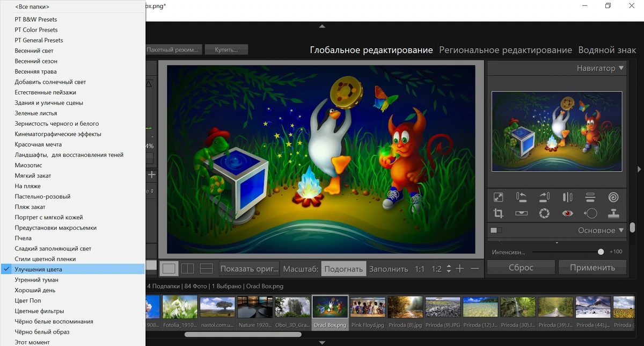Screen dimensions: 644x346
Task: Collapse filmstrip with bottom downward arrow
Action: click(322, 342)
